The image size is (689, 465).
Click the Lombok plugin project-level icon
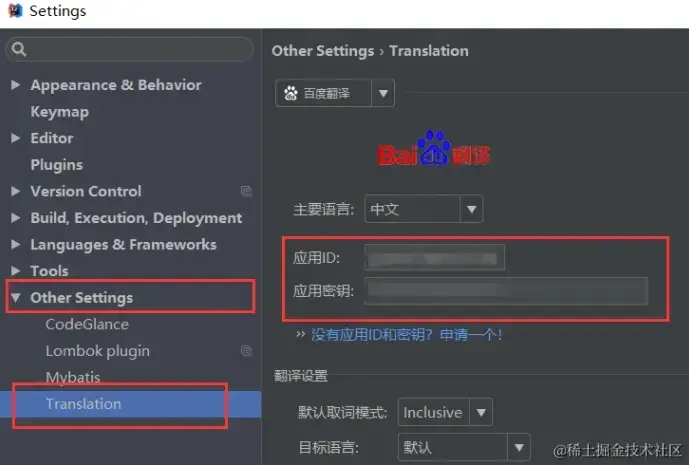click(x=246, y=351)
